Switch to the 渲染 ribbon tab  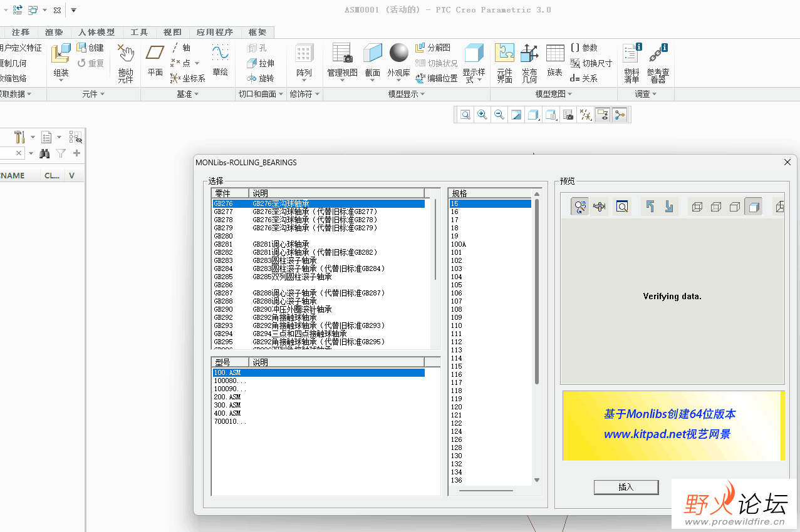click(55, 33)
